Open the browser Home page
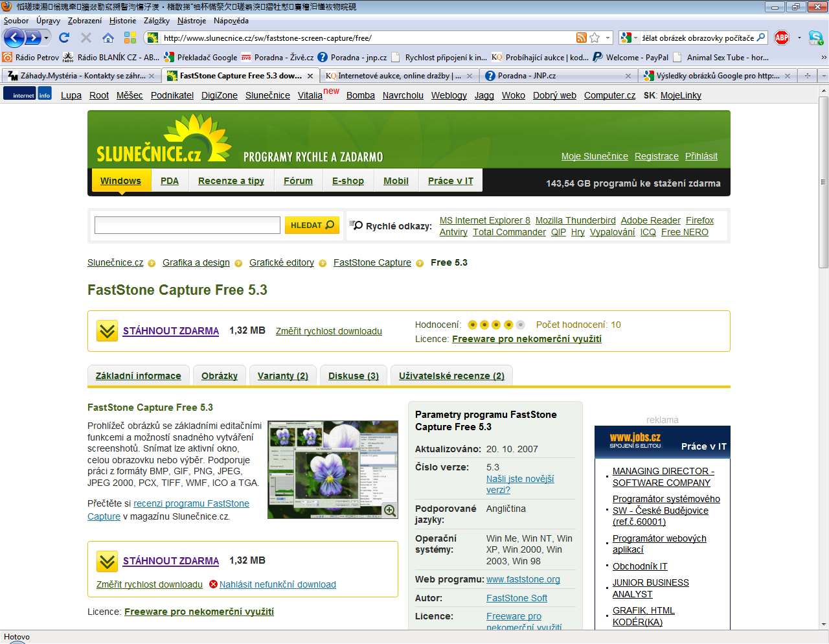The image size is (829, 644). tap(108, 38)
